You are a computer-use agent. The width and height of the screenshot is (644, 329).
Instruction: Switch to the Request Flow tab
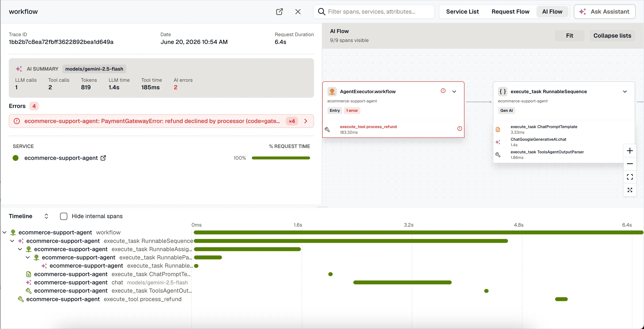click(510, 11)
